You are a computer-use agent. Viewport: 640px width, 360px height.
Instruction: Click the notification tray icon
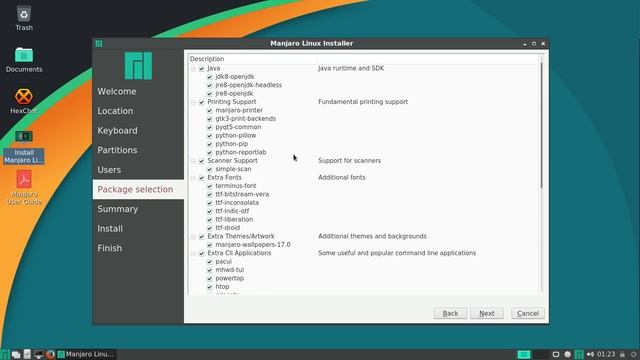[556, 354]
